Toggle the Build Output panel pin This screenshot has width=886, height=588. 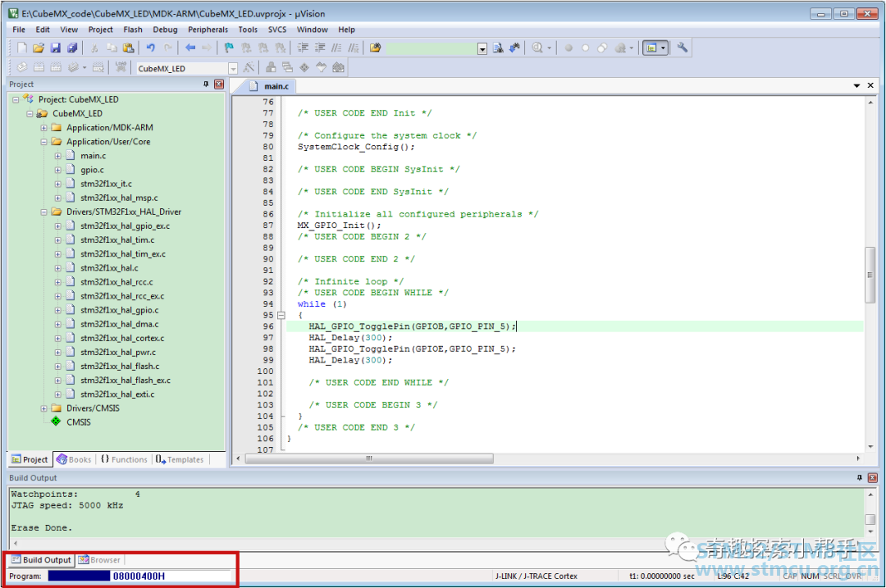[x=860, y=478]
